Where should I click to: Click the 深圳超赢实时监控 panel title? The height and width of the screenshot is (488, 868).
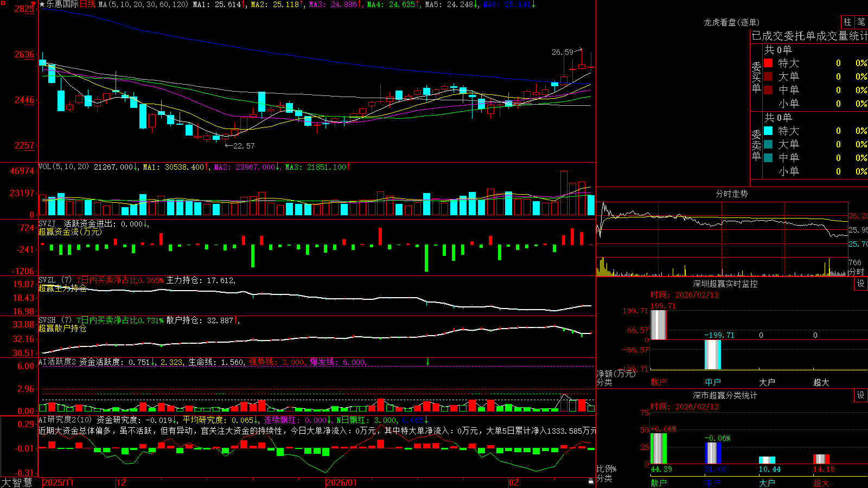[725, 284]
